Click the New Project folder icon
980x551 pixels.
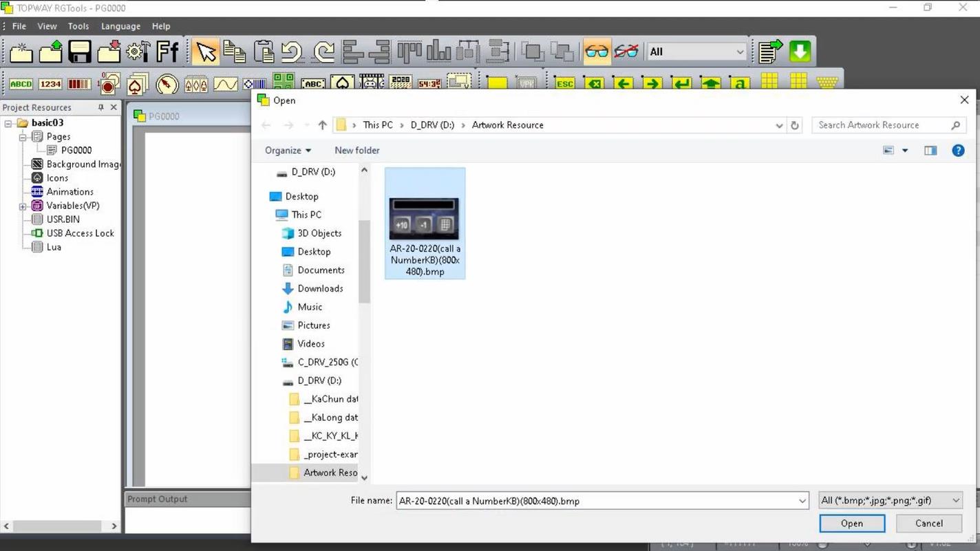pos(21,52)
